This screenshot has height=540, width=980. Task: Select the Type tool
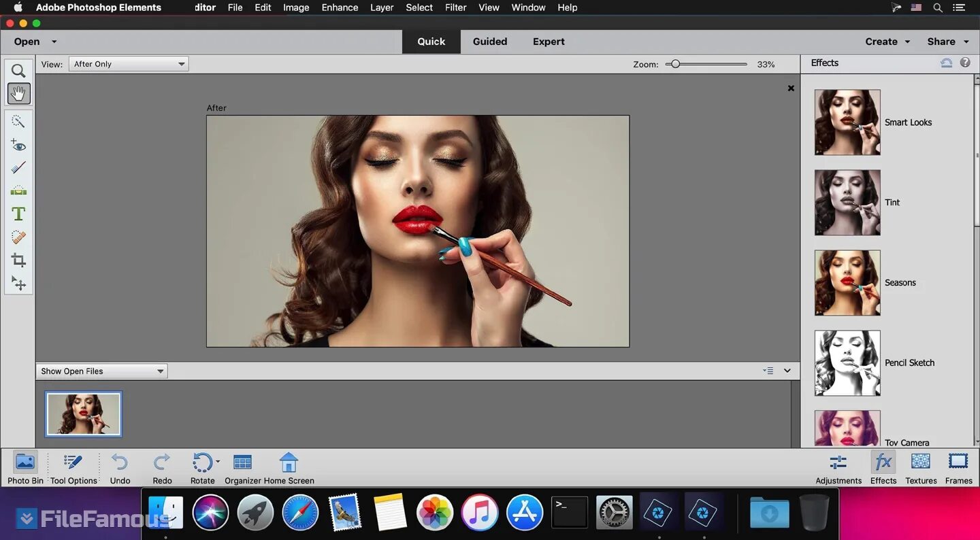point(18,214)
